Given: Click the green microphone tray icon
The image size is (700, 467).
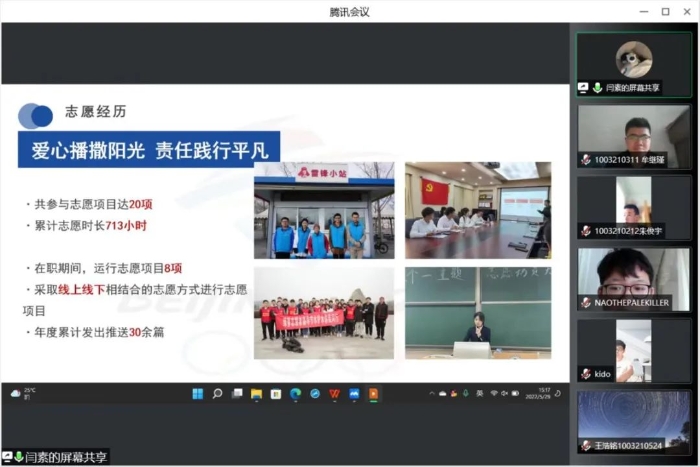Looking at the screenshot, I should 465,393.
